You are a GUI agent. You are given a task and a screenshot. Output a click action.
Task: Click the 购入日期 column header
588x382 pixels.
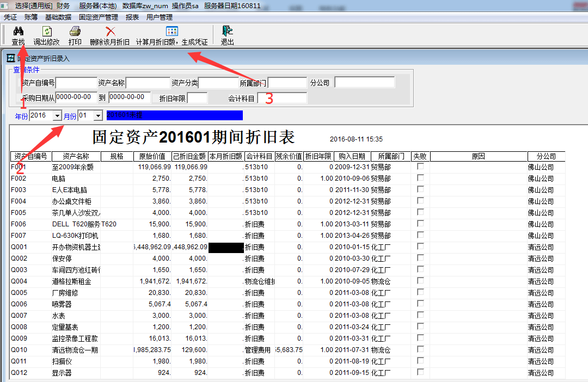tap(351, 156)
